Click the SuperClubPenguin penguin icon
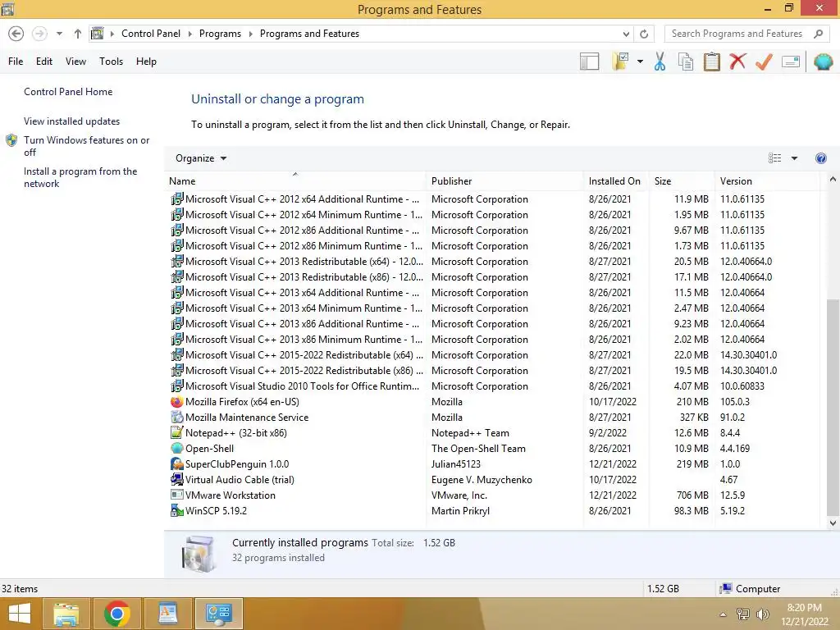 (x=177, y=464)
